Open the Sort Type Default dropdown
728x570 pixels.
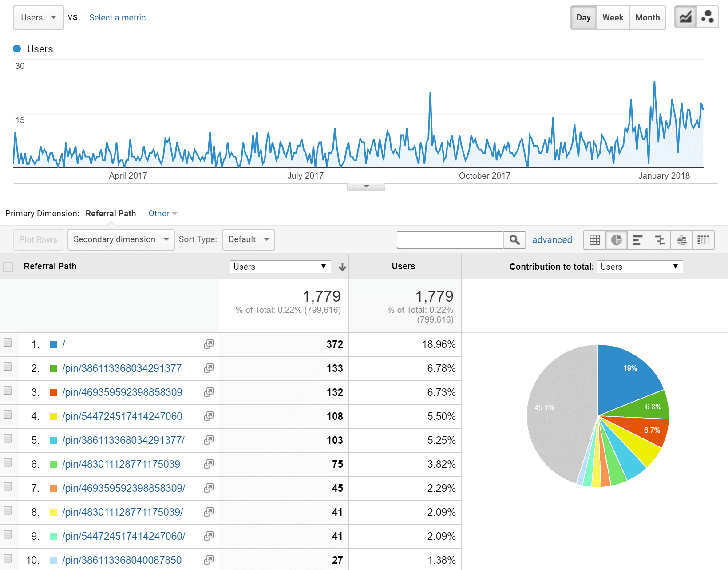(x=248, y=239)
